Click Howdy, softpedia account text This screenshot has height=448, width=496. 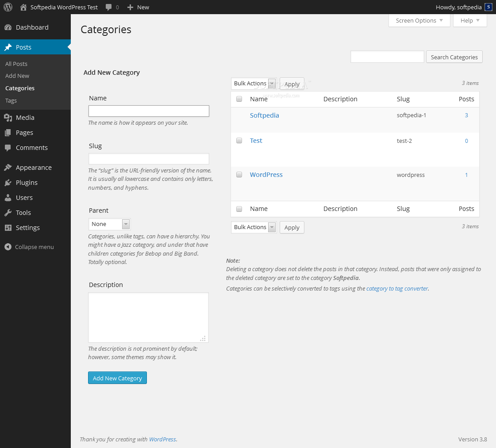(459, 7)
